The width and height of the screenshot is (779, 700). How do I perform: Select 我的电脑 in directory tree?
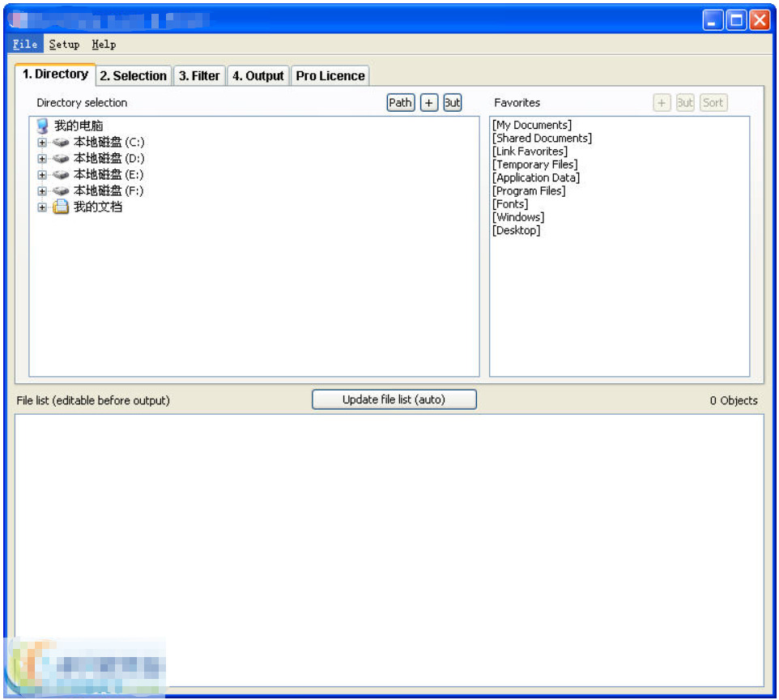coord(79,126)
